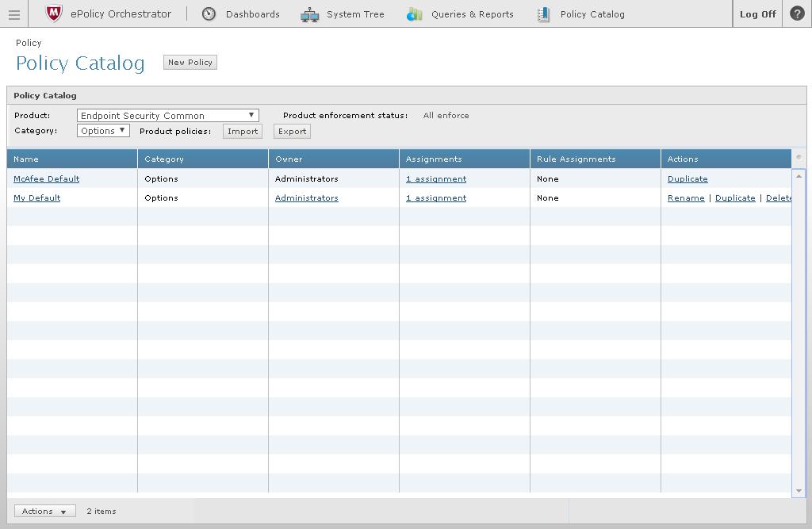Open the Queries & Reports menu item
Image resolution: width=812 pixels, height=529 pixels.
pyautogui.click(x=473, y=14)
